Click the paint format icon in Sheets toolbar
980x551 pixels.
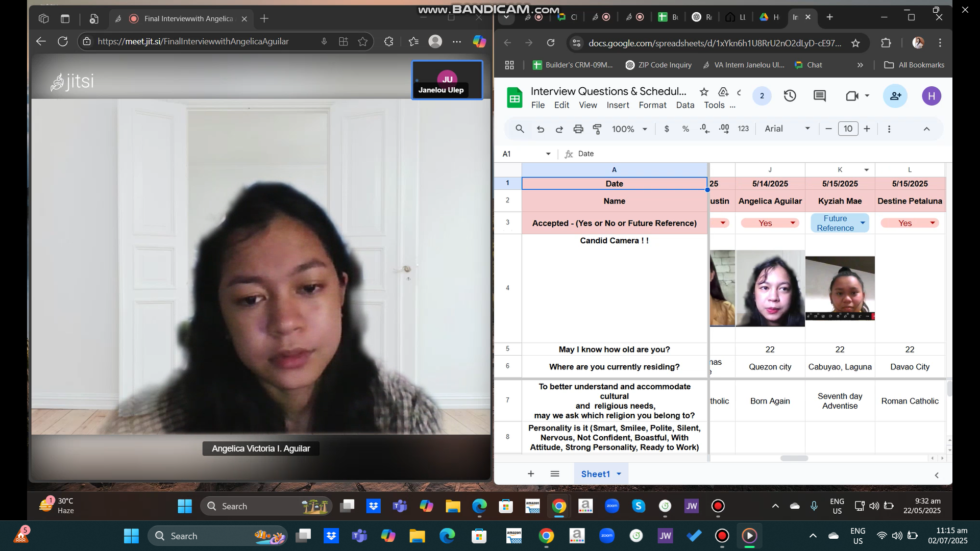[x=597, y=129]
